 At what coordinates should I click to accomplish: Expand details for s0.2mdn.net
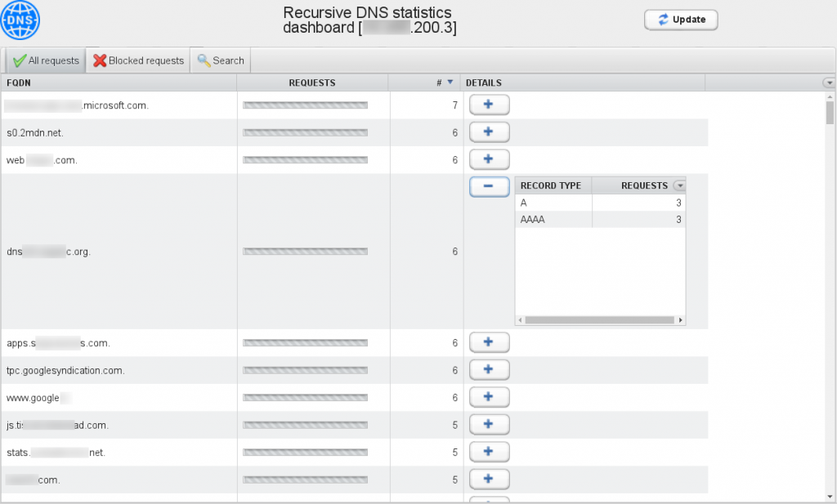[489, 132]
